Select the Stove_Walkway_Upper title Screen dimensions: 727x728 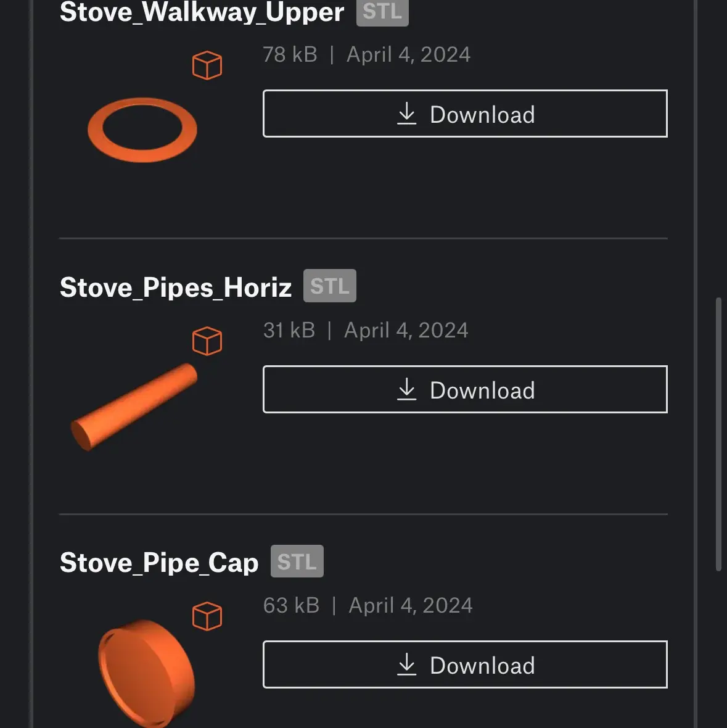click(202, 12)
